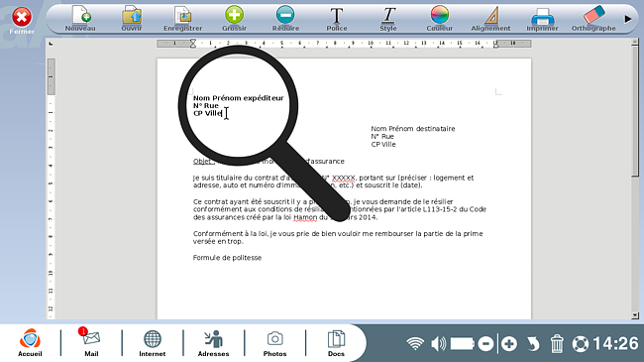The image size is (644, 362).
Task: Launch the Internet browser
Action: pyautogui.click(x=152, y=342)
